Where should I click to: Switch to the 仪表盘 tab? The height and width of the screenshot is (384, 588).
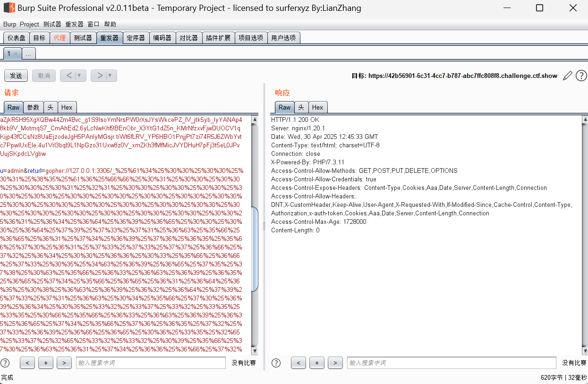coord(16,38)
